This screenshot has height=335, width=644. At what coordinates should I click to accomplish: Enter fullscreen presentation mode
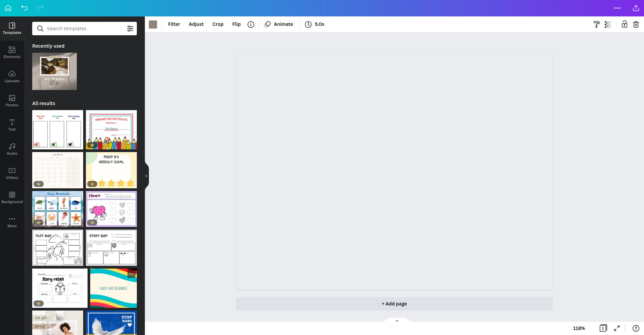click(x=617, y=328)
